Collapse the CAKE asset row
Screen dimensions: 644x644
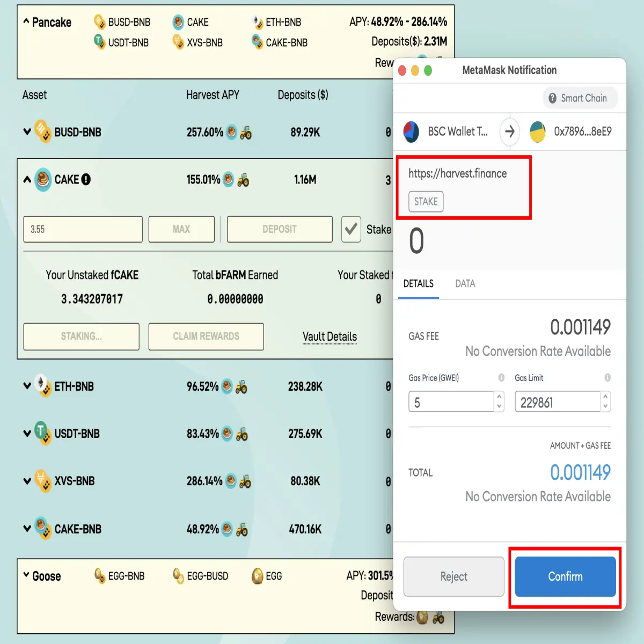point(27,179)
